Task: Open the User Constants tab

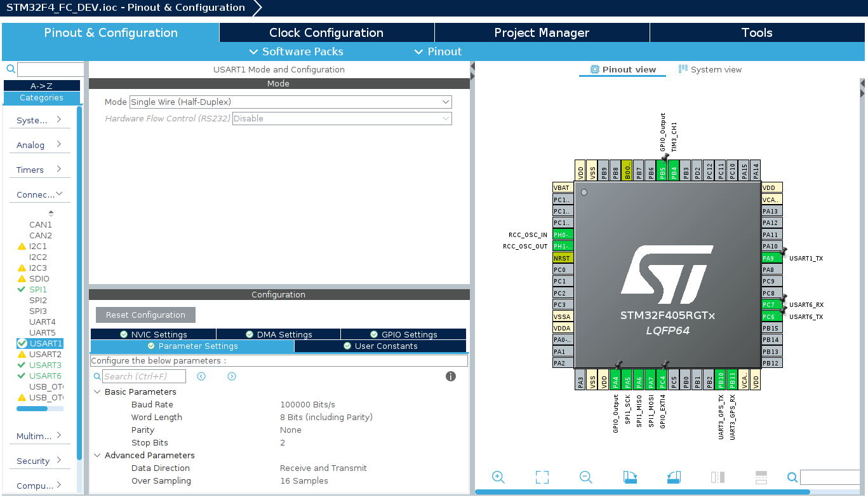Action: 380,346
